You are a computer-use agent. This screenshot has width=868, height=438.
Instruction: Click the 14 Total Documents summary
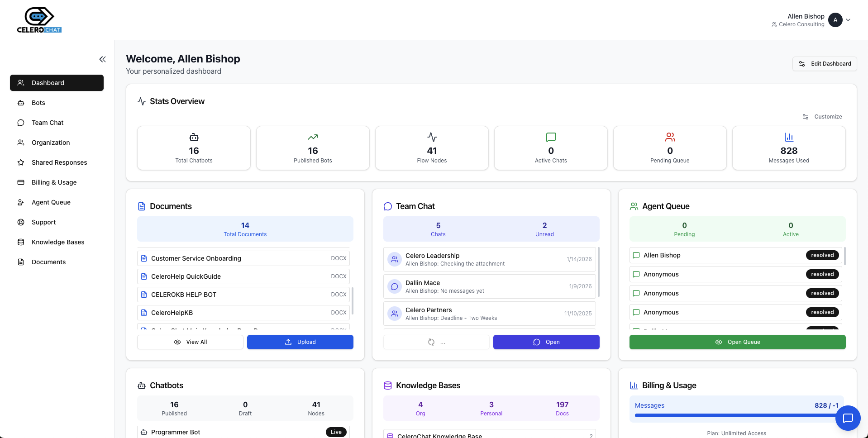coord(245,229)
